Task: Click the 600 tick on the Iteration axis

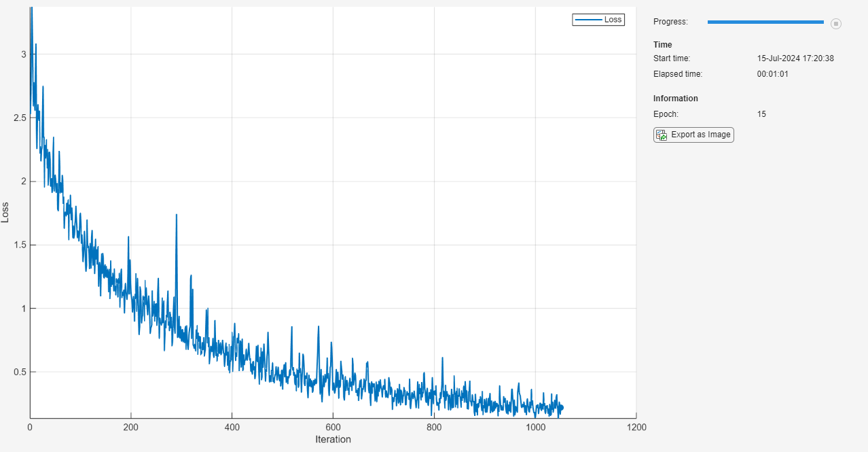Action: [x=333, y=428]
